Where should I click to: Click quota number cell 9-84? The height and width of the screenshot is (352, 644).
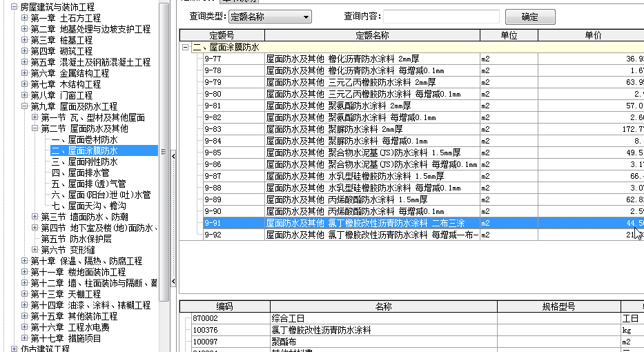(x=234, y=141)
